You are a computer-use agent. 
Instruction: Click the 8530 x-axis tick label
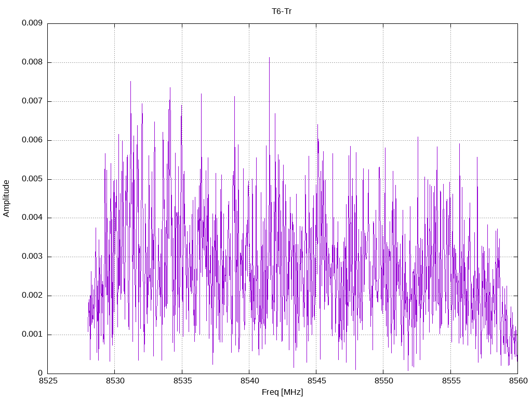point(115,381)
